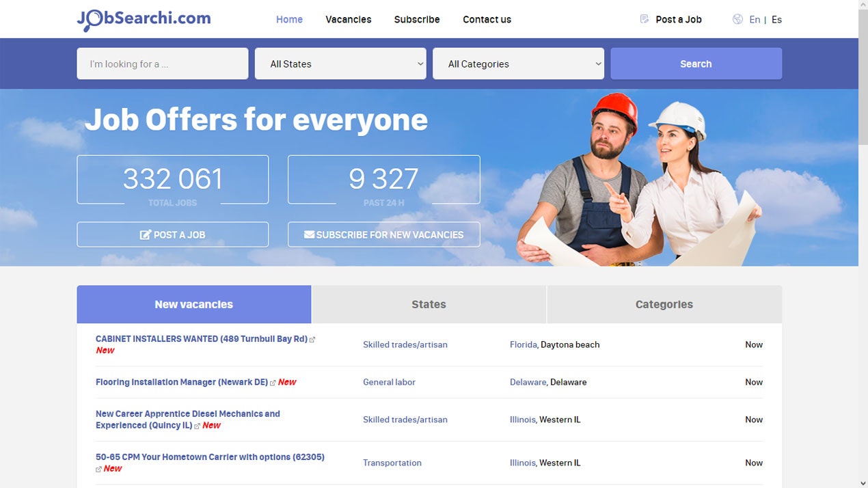
Task: Switch to the States tab
Action: [429, 304]
